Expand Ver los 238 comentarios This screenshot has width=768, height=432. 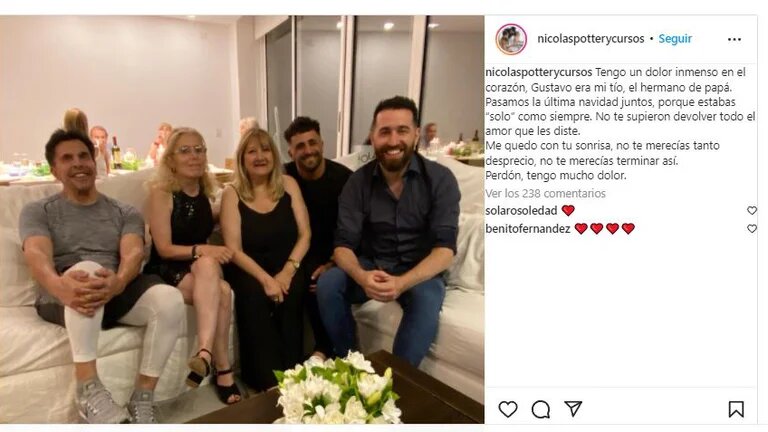(x=545, y=193)
